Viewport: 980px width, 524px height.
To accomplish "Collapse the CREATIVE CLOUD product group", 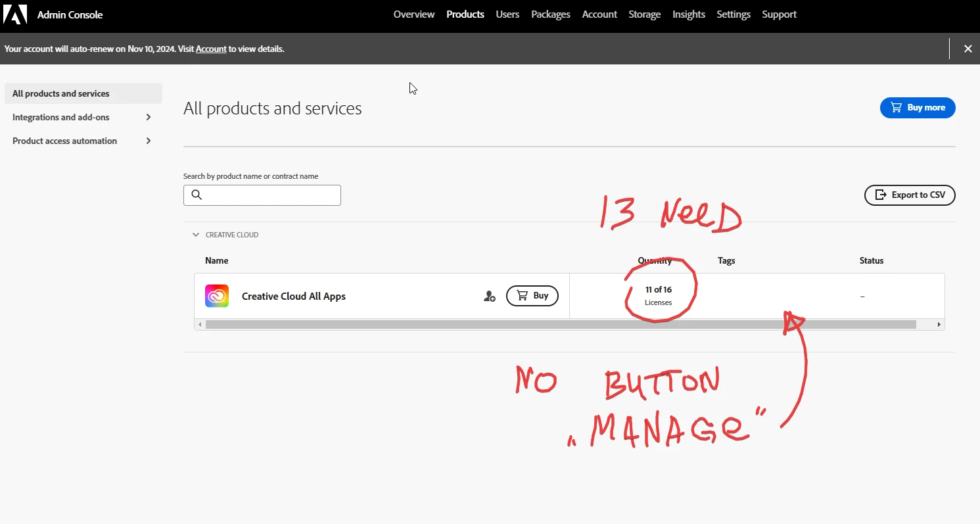I will pos(196,235).
